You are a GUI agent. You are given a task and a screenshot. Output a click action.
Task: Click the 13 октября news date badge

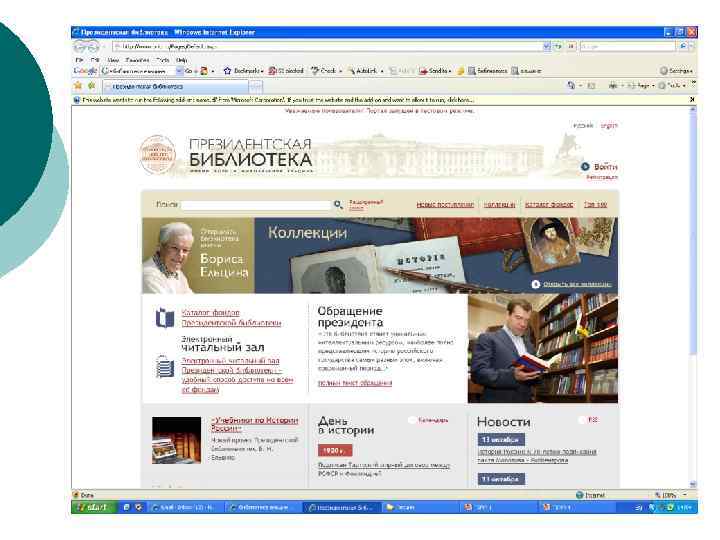pyautogui.click(x=501, y=439)
